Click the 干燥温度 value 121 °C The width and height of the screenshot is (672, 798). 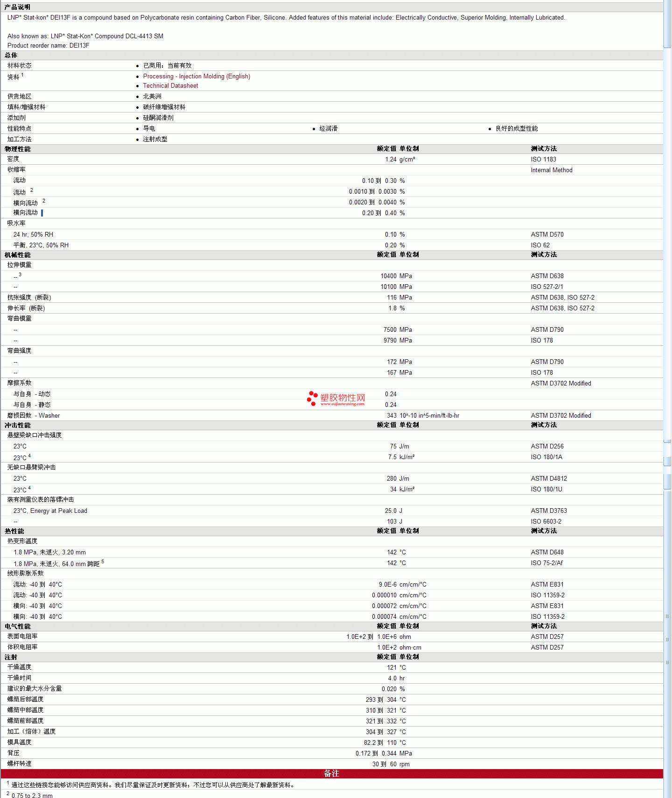coord(396,668)
